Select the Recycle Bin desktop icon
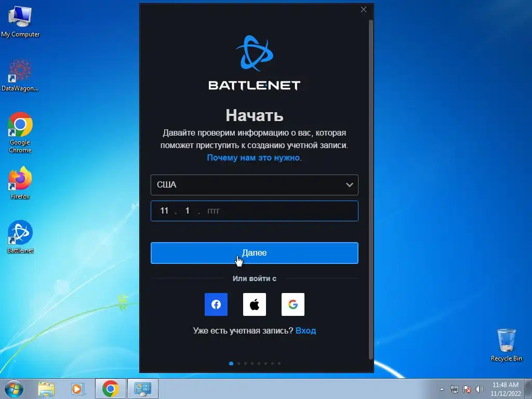This screenshot has width=532, height=399. coord(506,345)
